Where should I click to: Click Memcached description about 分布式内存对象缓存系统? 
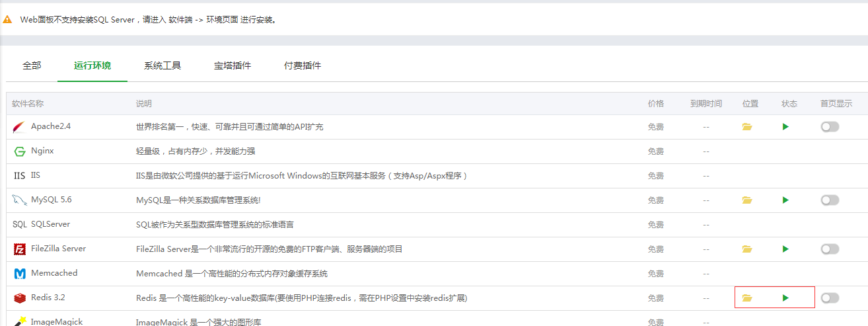[232, 274]
